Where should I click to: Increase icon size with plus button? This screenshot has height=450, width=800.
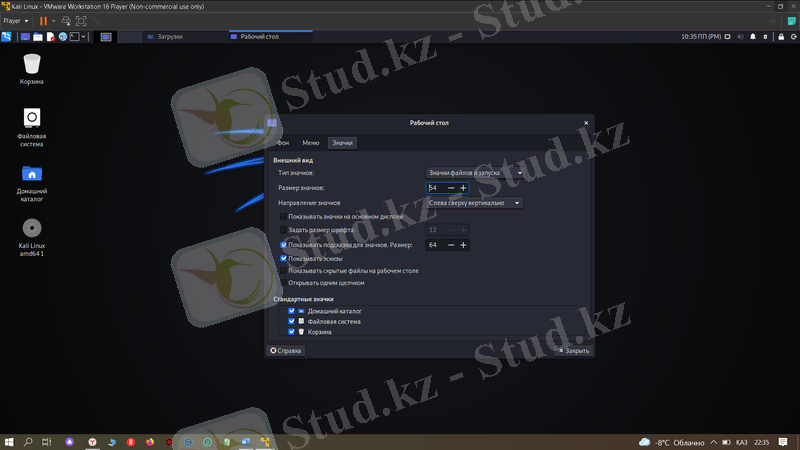[463, 188]
